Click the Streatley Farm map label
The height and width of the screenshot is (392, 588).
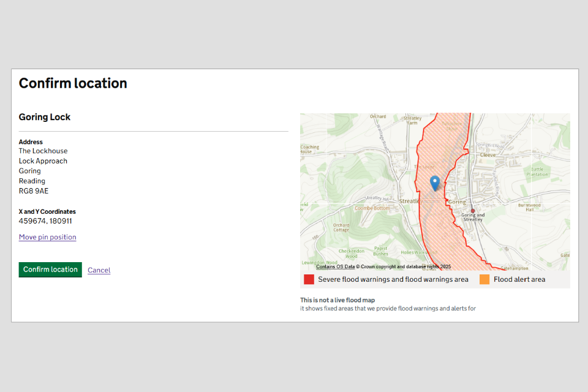coord(413,120)
